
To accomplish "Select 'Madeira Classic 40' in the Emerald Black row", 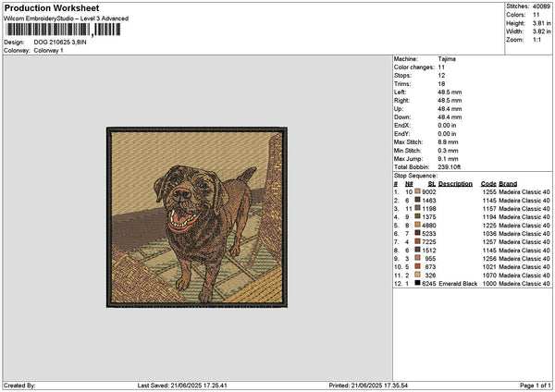I will coord(524,284).
